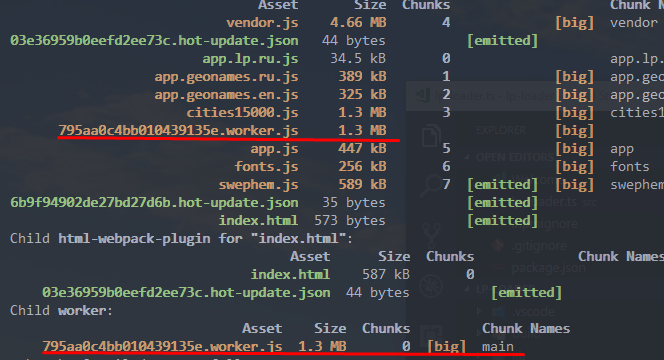The height and width of the screenshot is (360, 664).
Task: Select the app.geonames.en.js asset name
Action: (226, 95)
